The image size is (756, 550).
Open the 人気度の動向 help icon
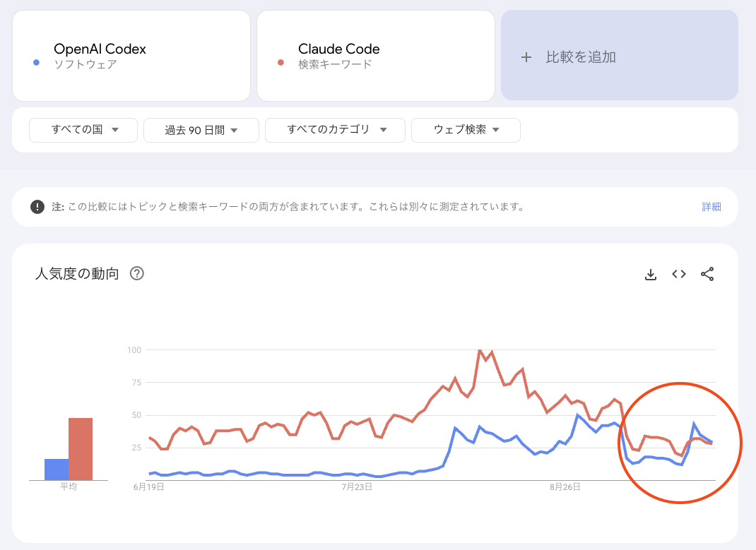136,273
